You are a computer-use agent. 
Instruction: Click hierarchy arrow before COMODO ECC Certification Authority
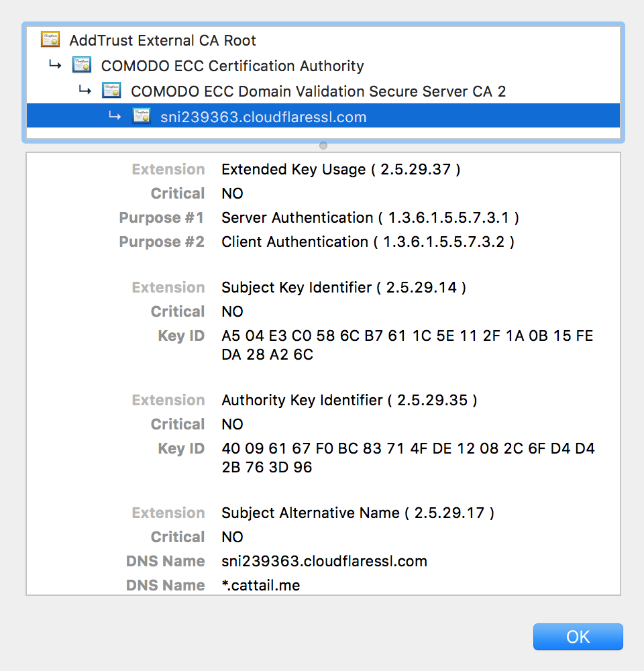54,65
